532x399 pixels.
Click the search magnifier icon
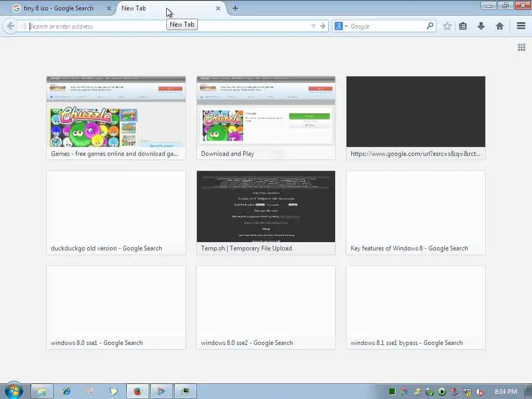[430, 26]
